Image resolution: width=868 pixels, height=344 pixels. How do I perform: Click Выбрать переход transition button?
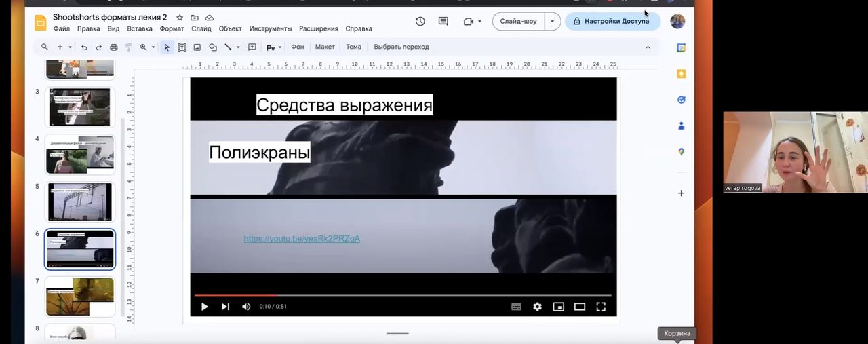[x=401, y=47]
